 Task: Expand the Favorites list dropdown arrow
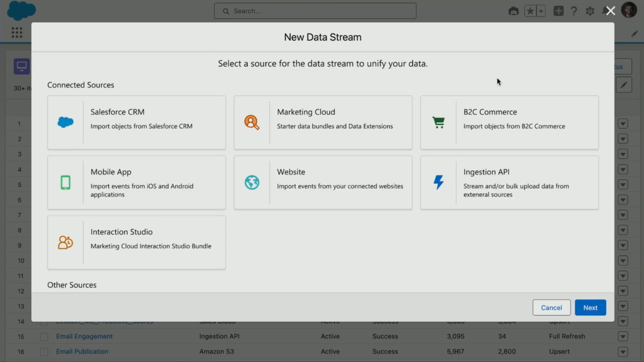click(541, 11)
